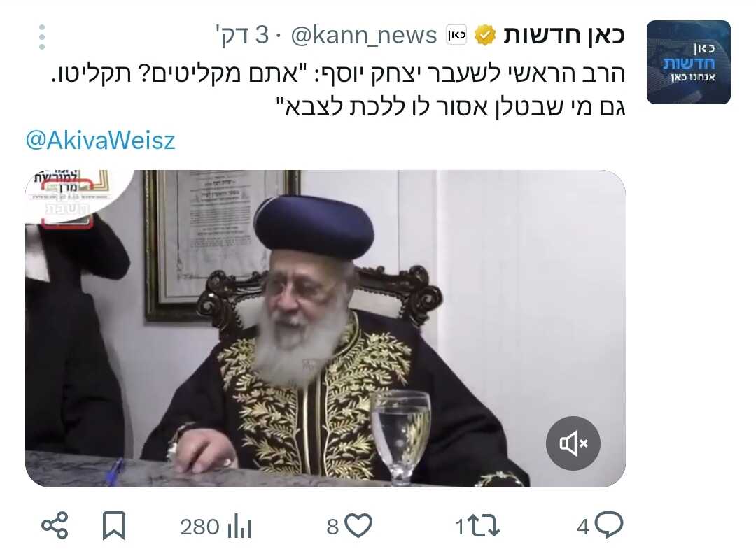
Task: Open the כאן חדשות display name
Action: pyautogui.click(x=563, y=35)
